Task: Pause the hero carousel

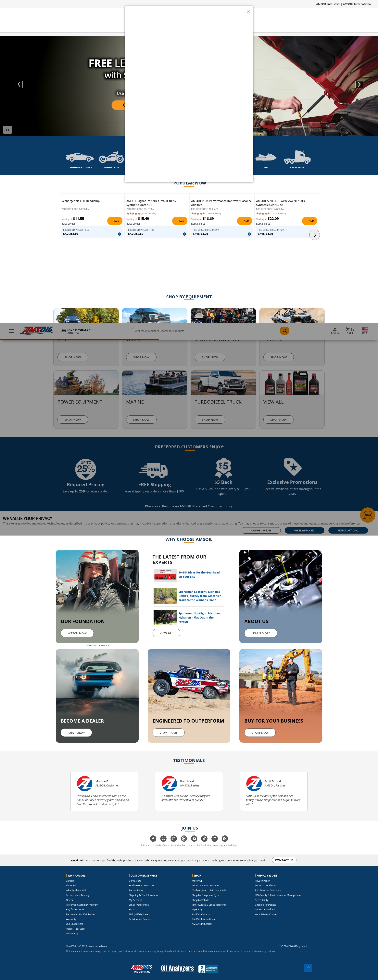Action: (7, 130)
